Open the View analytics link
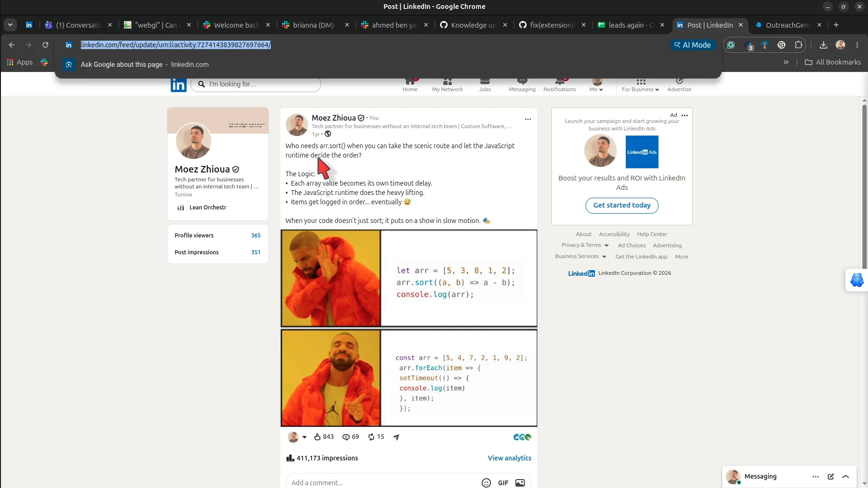Image resolution: width=868 pixels, height=488 pixels. (x=509, y=458)
